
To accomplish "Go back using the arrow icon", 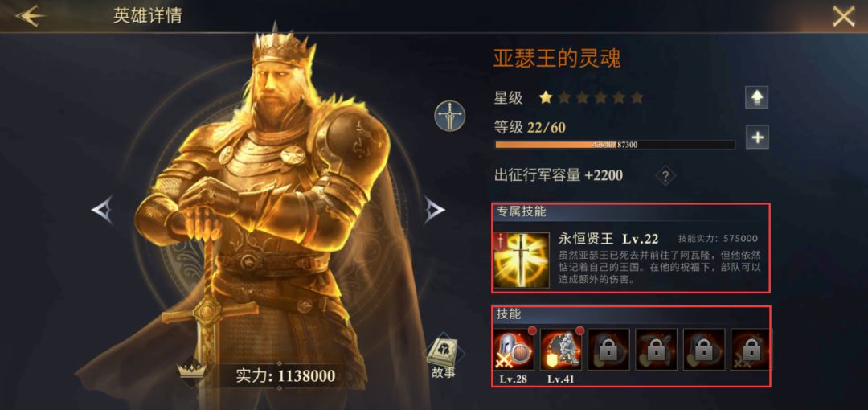I will (x=31, y=16).
